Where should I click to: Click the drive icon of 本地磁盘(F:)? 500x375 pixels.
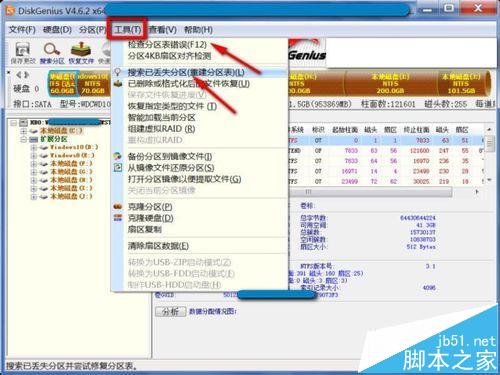(44, 164)
